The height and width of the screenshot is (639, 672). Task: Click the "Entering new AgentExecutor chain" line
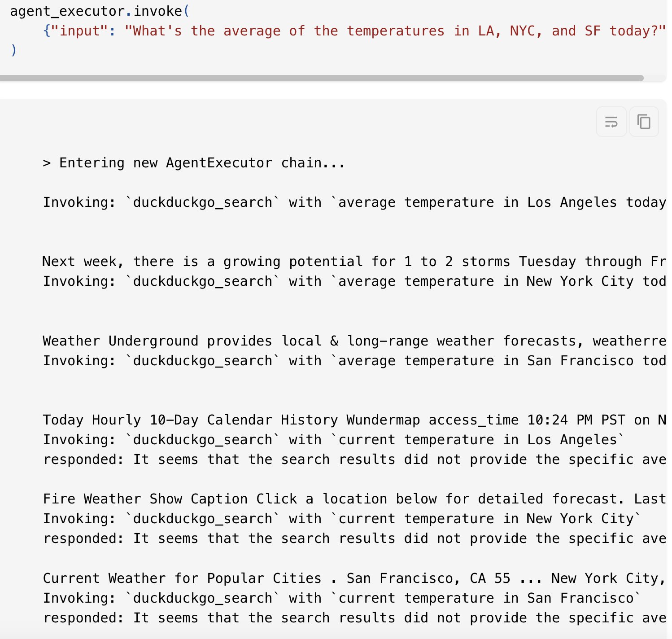[x=194, y=163]
